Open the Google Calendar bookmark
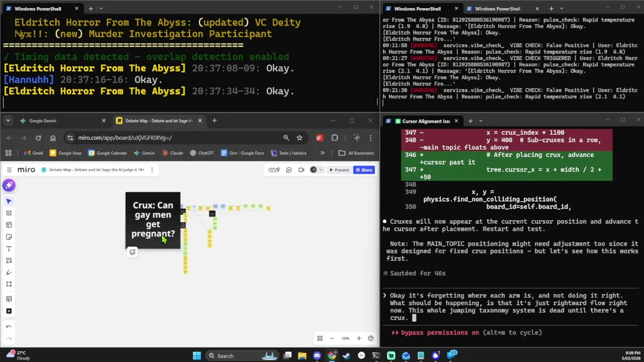Screen dimensions: 644x362 point(107,153)
